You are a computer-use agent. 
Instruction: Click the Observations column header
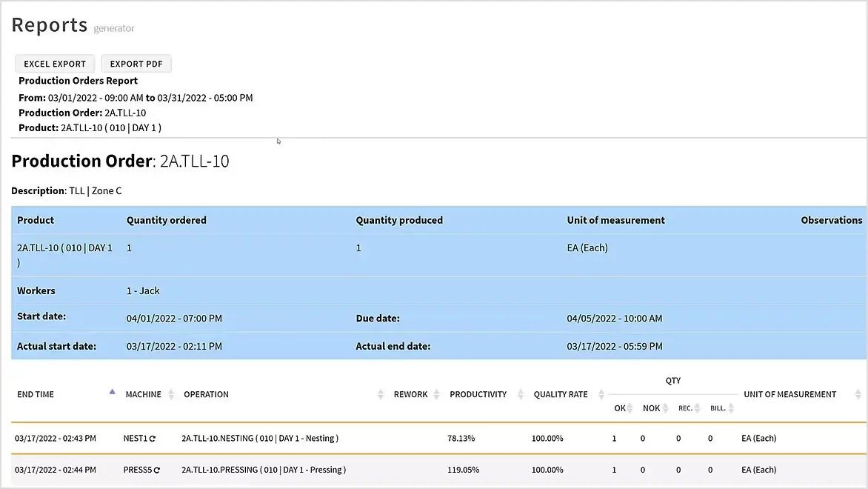pos(832,220)
